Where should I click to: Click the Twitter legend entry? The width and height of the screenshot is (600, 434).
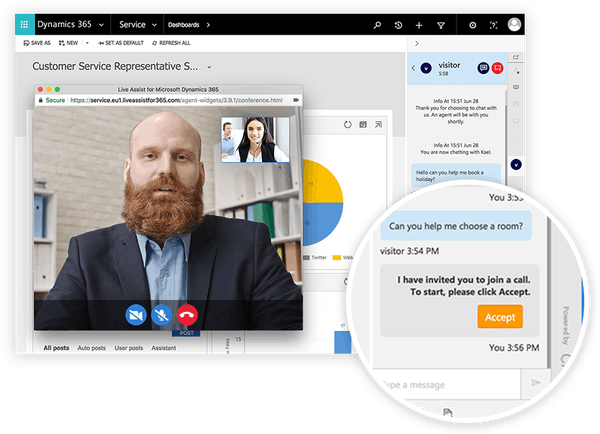coord(315,258)
